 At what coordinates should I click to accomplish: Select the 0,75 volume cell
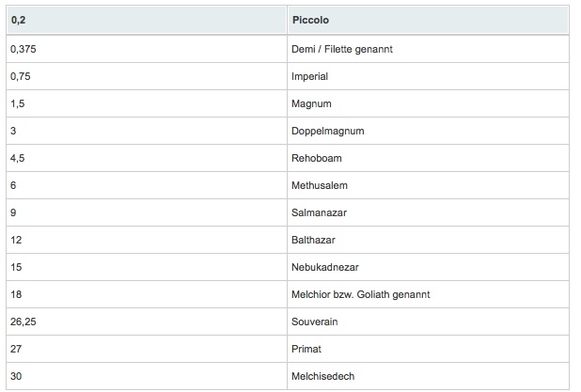pyautogui.click(x=147, y=76)
